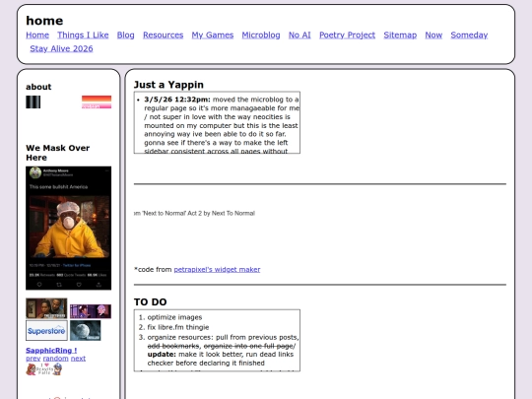Jump to random webring site

[55, 359]
